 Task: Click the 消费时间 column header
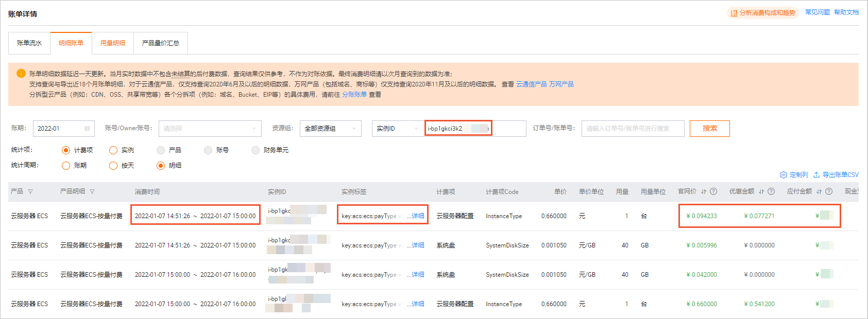point(147,192)
